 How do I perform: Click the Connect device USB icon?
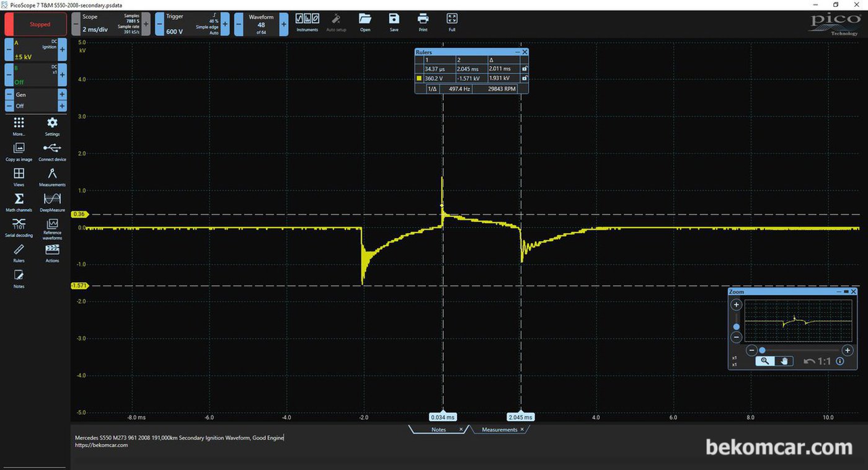pos(52,151)
